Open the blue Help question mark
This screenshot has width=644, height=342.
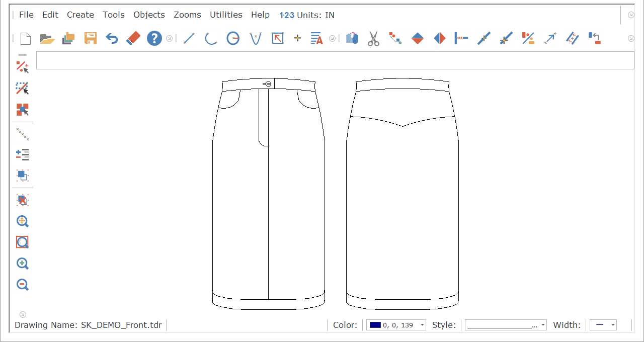click(154, 38)
